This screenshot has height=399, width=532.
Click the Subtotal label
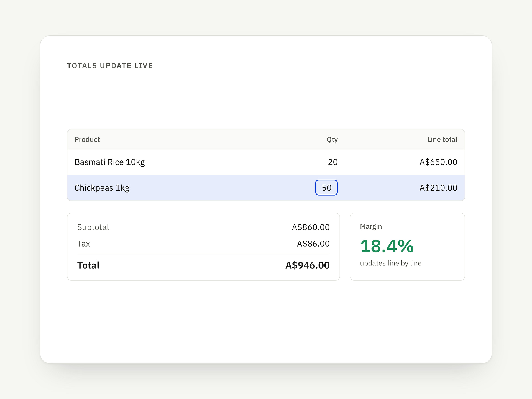[93, 227]
